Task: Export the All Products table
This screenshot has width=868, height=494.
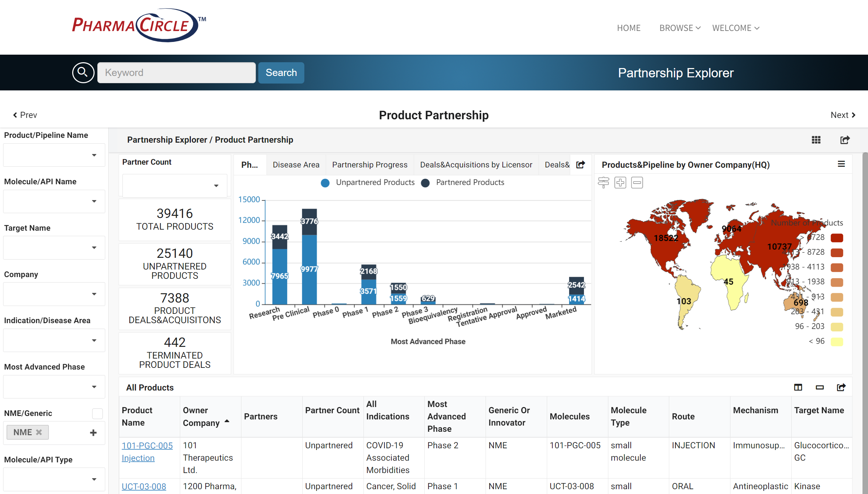Action: coord(841,387)
